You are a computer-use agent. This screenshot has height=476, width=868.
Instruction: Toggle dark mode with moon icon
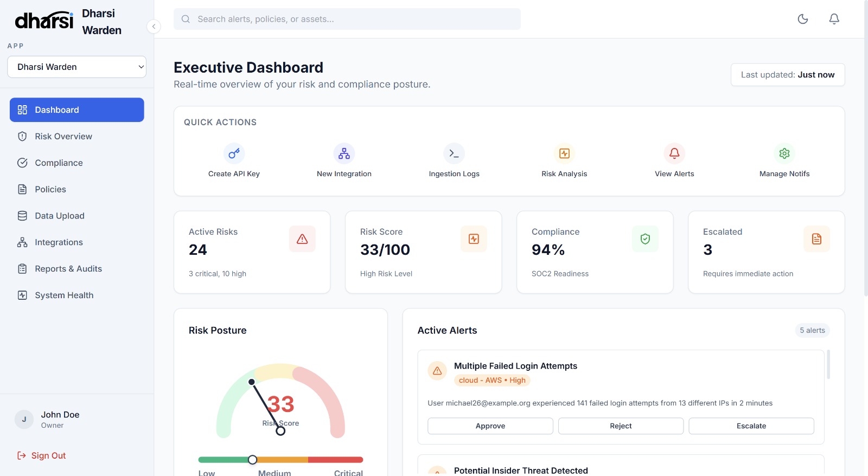(803, 19)
